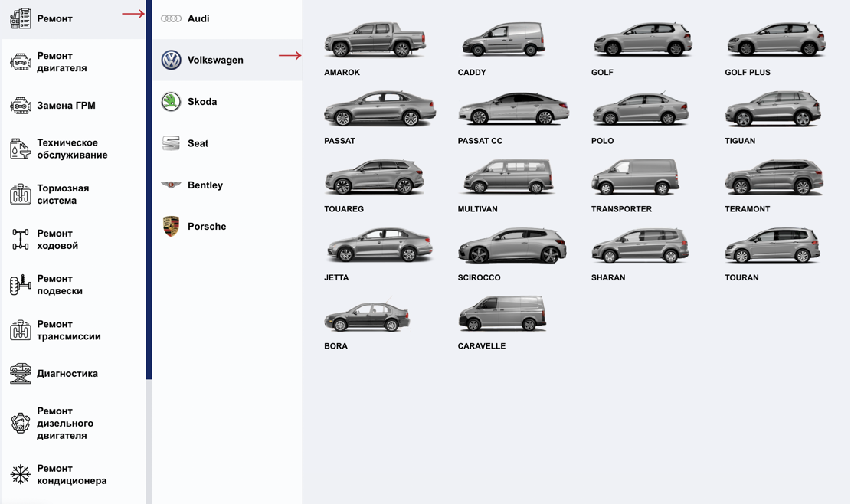
Task: Open Ремонт дизельного двигателя label
Action: 65,423
